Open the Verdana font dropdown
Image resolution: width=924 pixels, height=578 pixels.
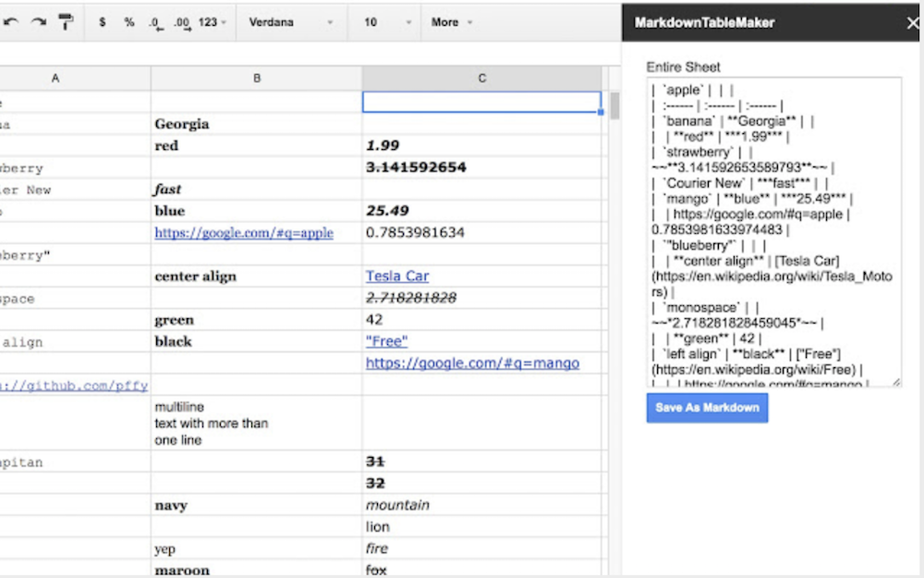tap(290, 22)
